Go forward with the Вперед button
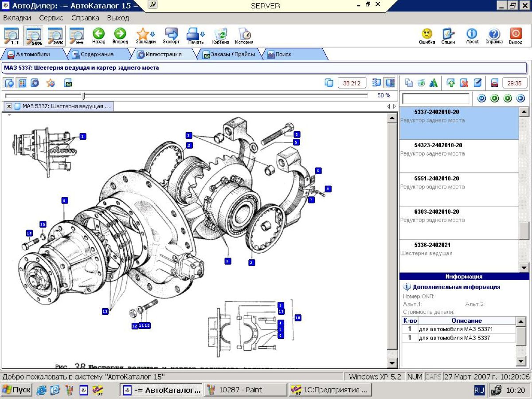This screenshot has height=399, width=532. coord(120,36)
